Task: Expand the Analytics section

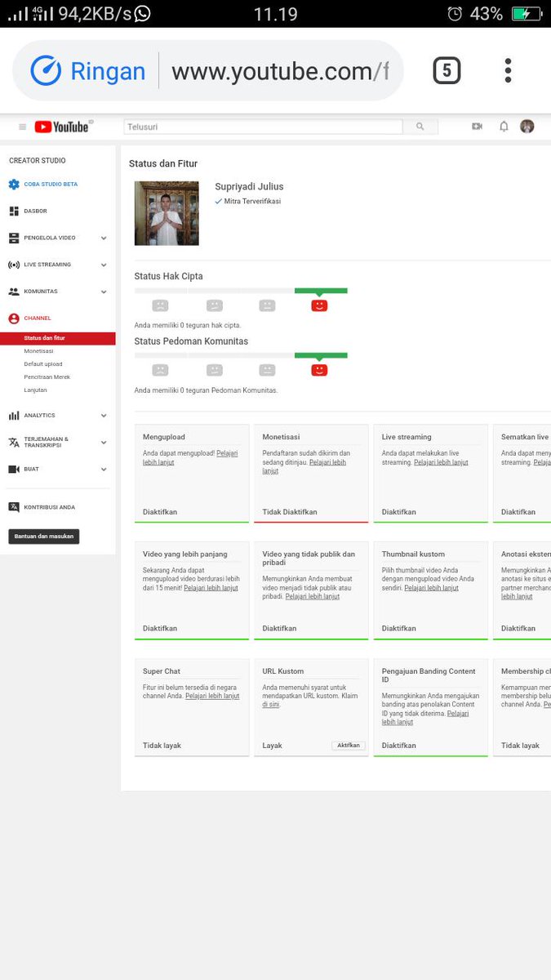Action: [x=104, y=416]
